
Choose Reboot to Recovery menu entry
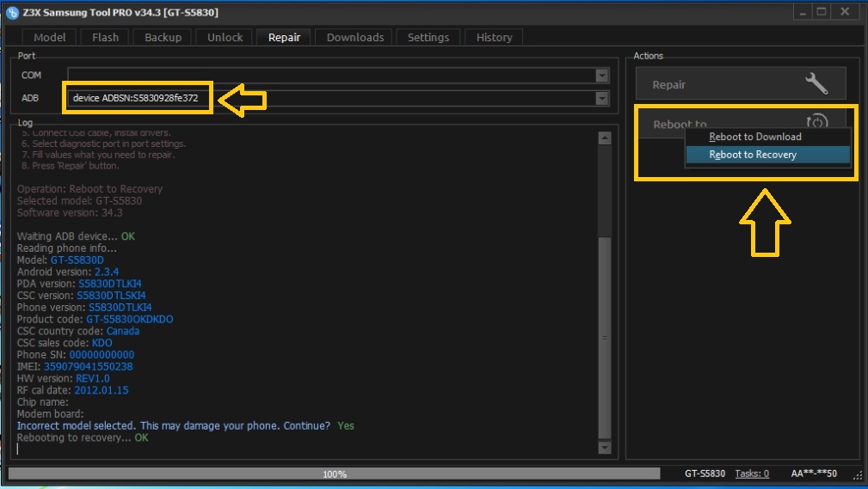(x=767, y=155)
